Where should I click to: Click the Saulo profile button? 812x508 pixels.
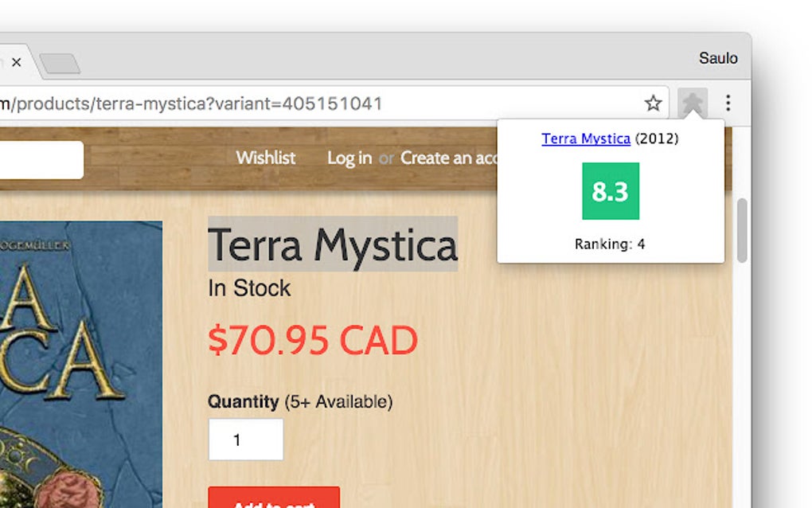[718, 58]
